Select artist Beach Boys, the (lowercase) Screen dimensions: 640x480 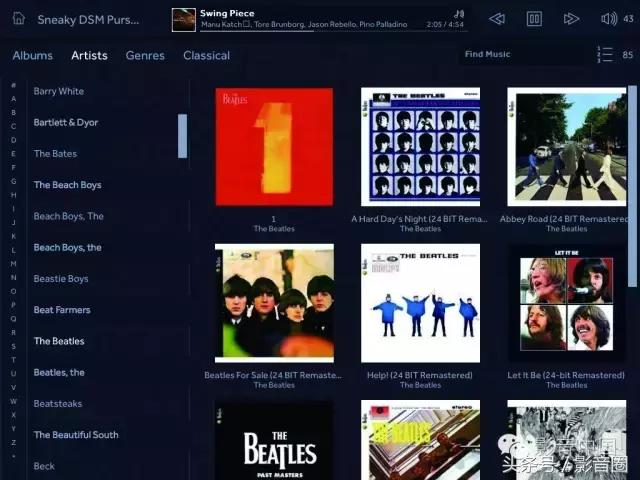click(x=67, y=247)
